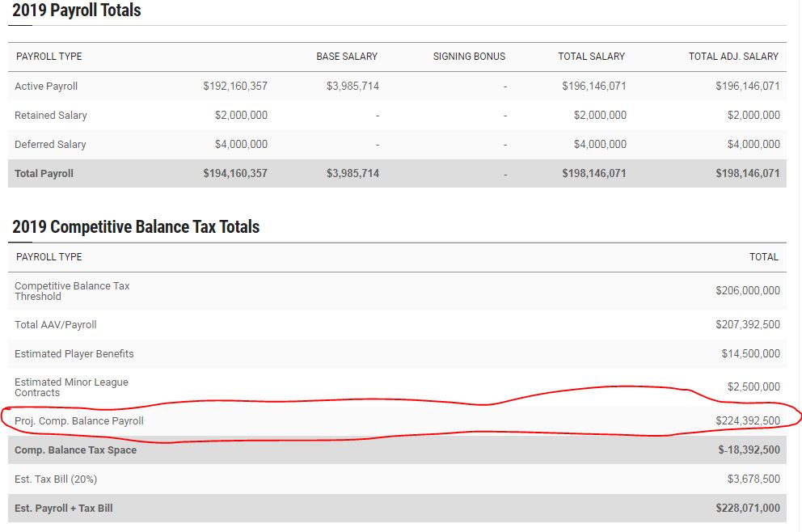802x532 pixels.
Task: Click the 2019 Competitive Balance Tax Totals heading
Action: tap(136, 227)
